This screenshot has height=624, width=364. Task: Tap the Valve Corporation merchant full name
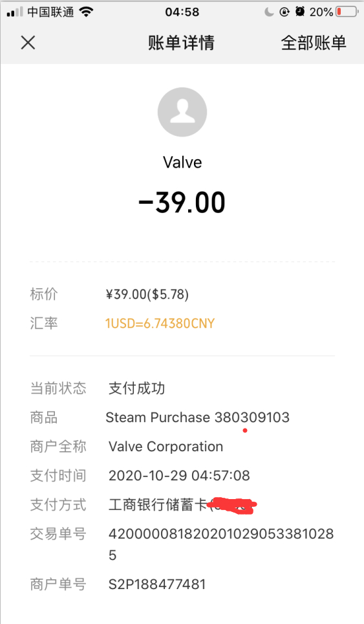coord(166,447)
